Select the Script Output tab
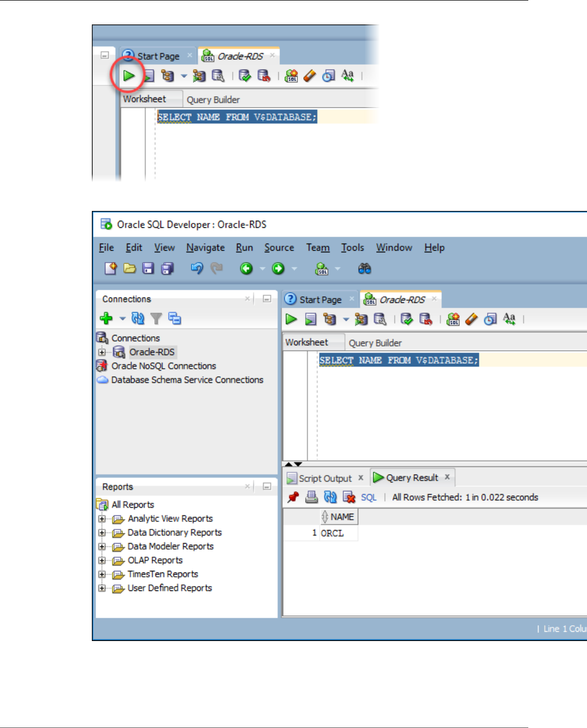Viewport: 587px width, 728px height. 325,478
